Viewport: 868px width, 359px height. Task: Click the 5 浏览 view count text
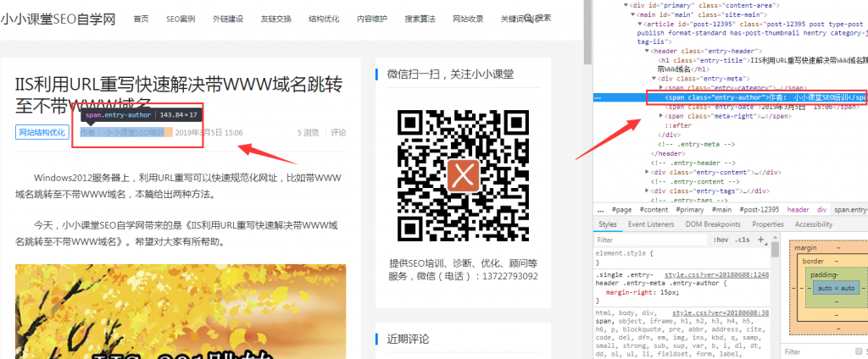point(308,133)
